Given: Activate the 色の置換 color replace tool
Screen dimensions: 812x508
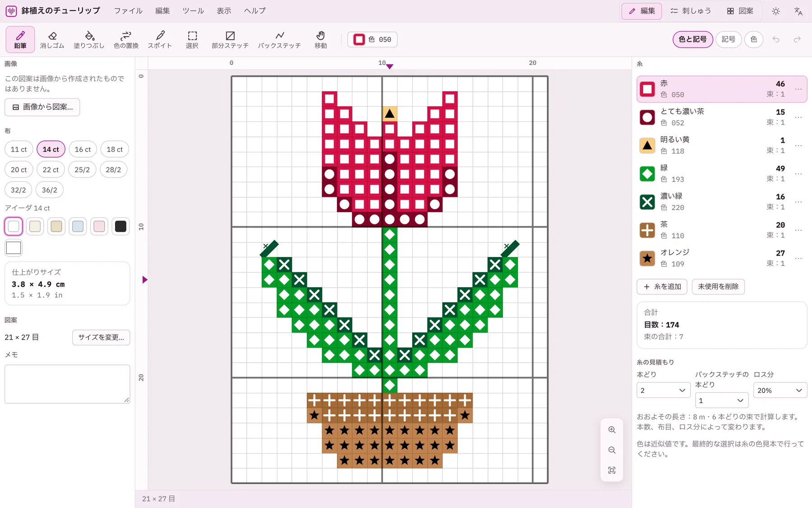Looking at the screenshot, I should pyautogui.click(x=126, y=39).
